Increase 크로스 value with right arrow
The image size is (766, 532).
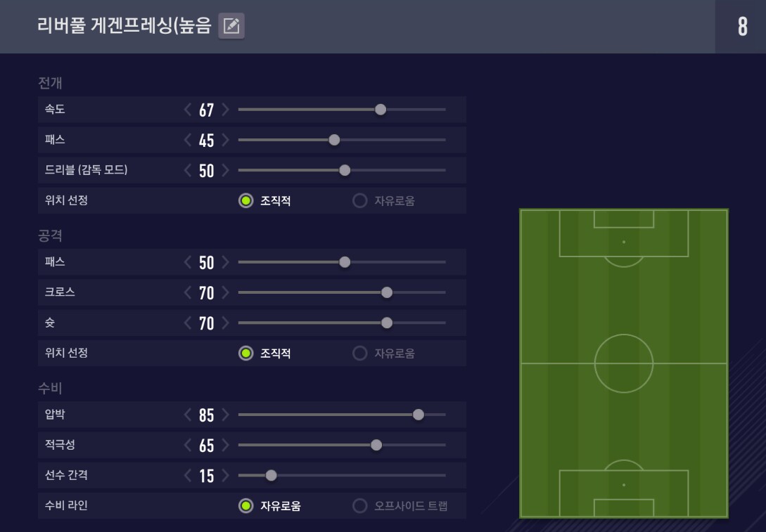225,292
